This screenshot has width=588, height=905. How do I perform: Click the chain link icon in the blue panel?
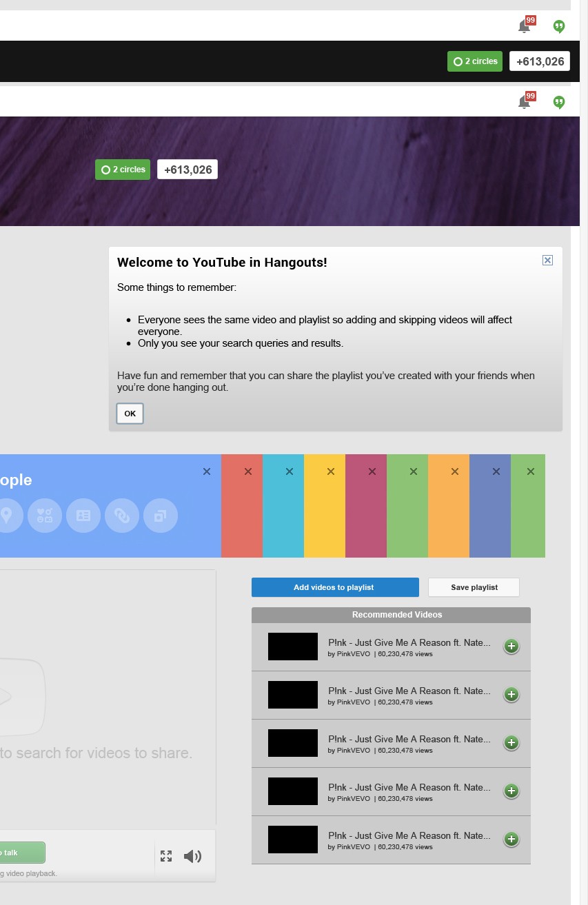pyautogui.click(x=122, y=516)
